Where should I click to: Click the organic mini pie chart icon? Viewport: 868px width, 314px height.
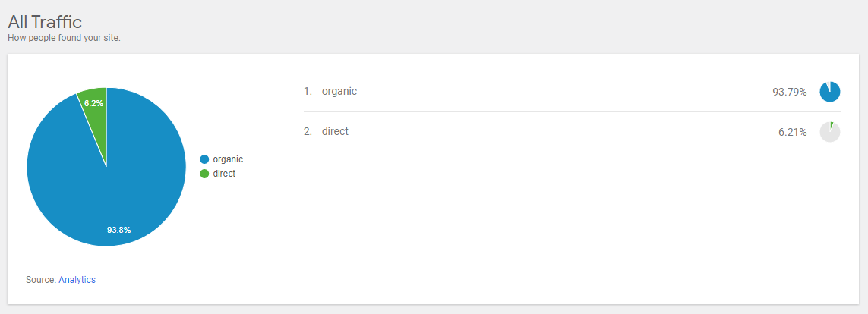(x=830, y=92)
